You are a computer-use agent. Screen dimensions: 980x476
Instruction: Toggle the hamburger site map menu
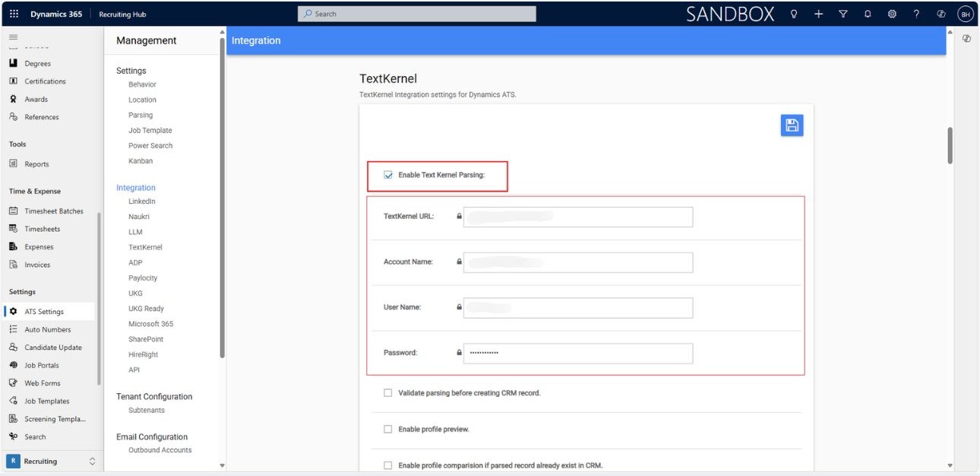pos(13,37)
